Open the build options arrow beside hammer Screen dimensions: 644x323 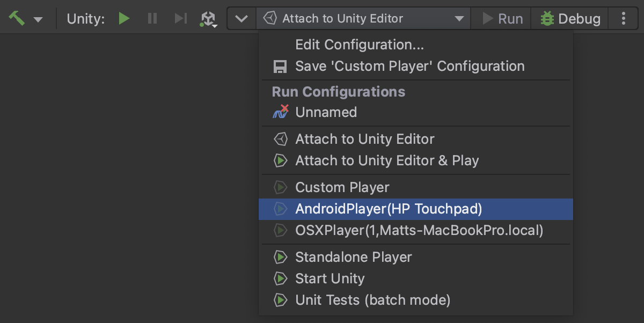point(38,19)
